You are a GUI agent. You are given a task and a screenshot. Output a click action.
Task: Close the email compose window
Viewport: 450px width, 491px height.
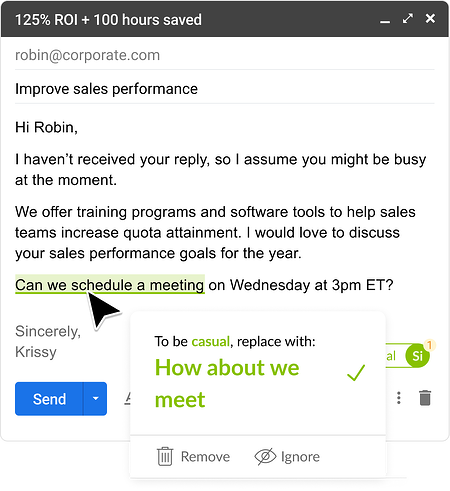tap(430, 18)
